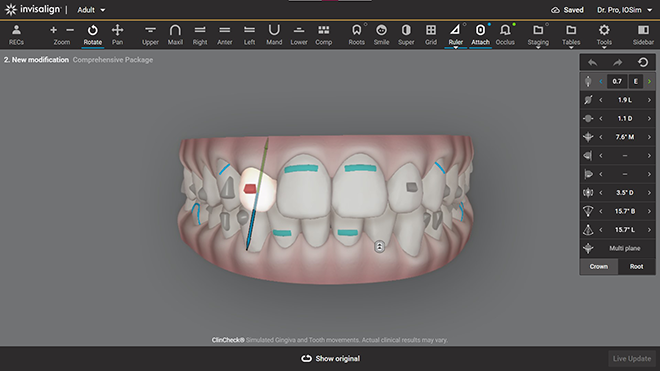Toggle Occlus contacts display

pyautogui.click(x=505, y=35)
